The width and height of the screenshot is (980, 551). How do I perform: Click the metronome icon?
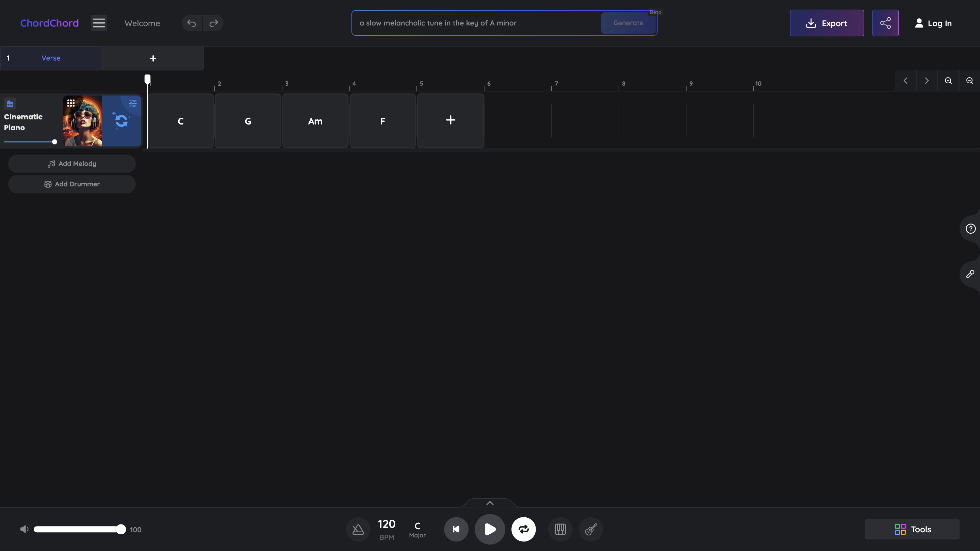click(x=358, y=529)
